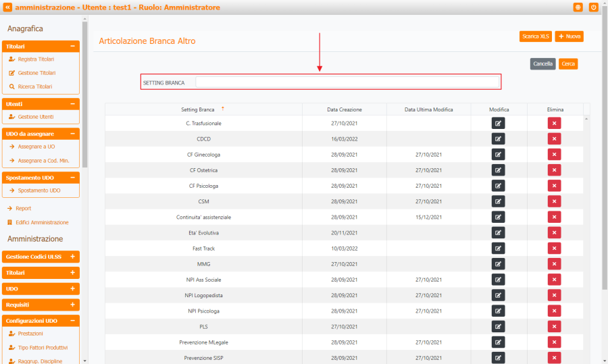Viewport: 608px width, 364px height.
Task: Focus the SETTING BRANCA search field
Action: (347, 82)
